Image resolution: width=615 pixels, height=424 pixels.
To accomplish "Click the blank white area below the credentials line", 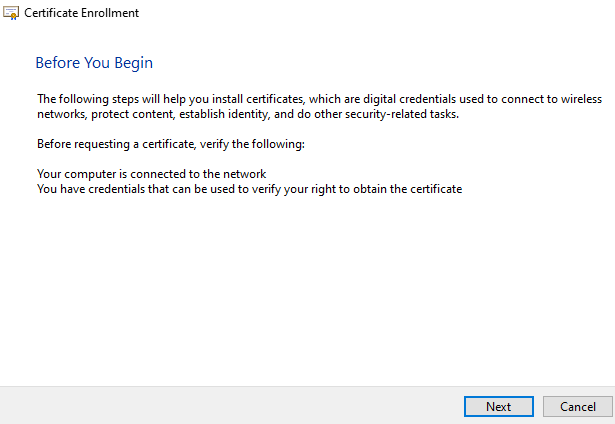I will click(x=300, y=290).
